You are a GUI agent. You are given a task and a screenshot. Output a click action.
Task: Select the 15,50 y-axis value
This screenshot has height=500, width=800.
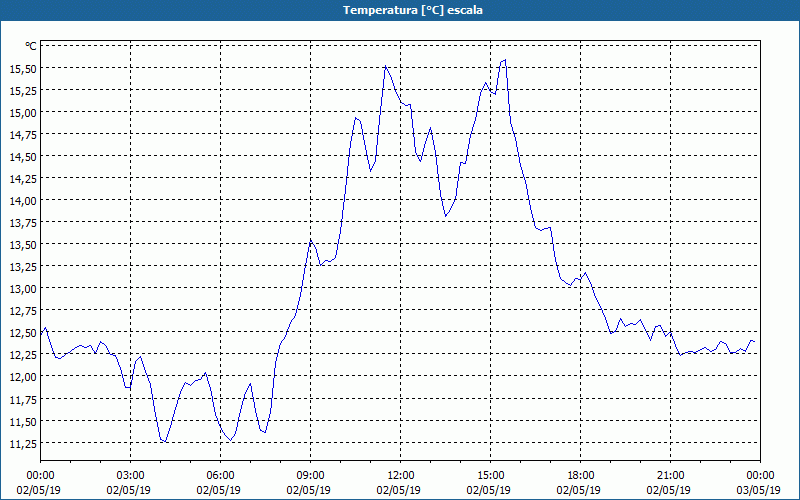coord(23,68)
